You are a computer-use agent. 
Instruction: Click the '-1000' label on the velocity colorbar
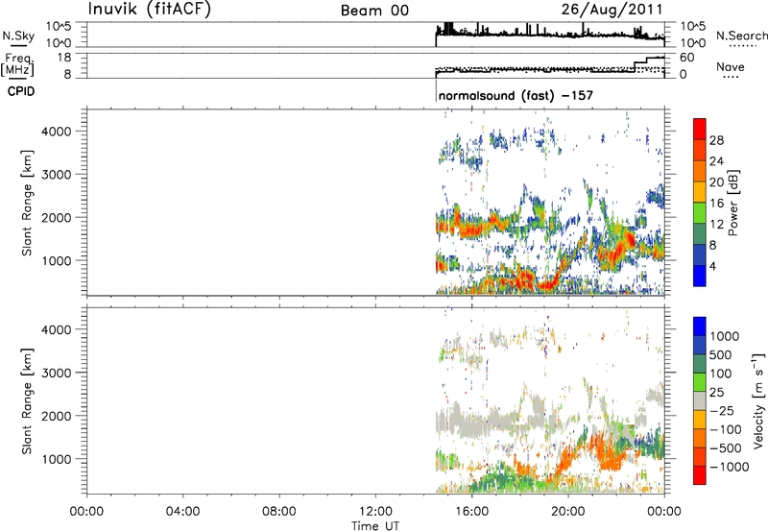coord(730,467)
